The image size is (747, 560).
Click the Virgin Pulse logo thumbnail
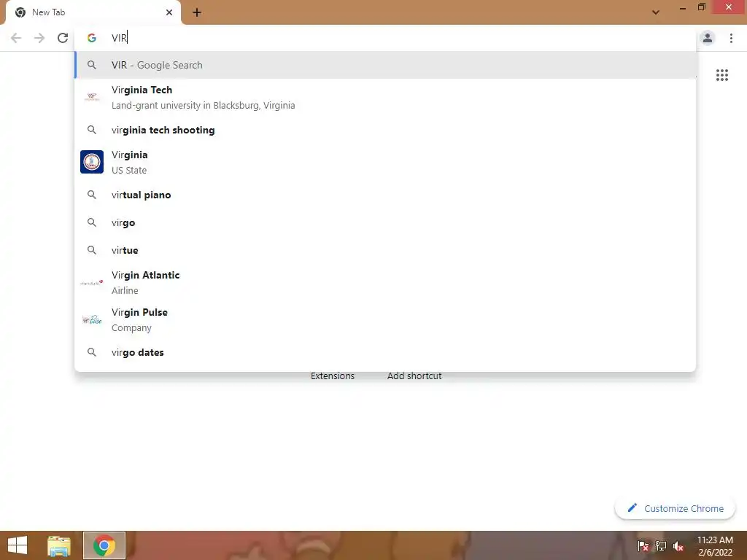pos(92,319)
